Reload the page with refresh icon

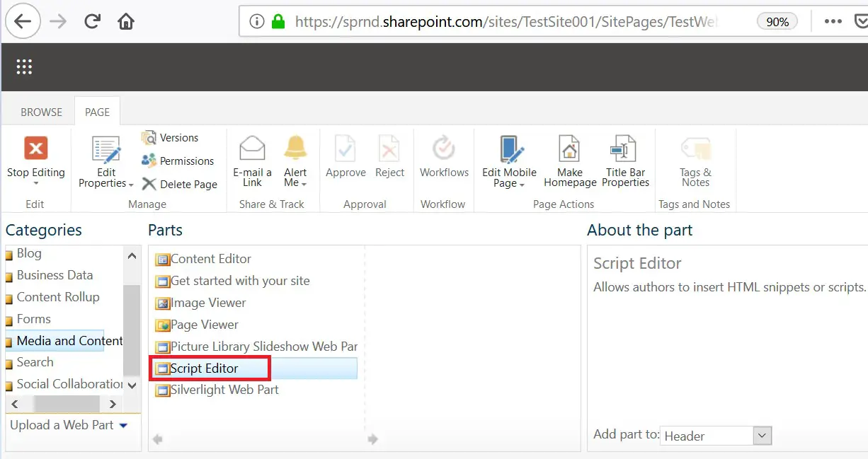pos(92,22)
